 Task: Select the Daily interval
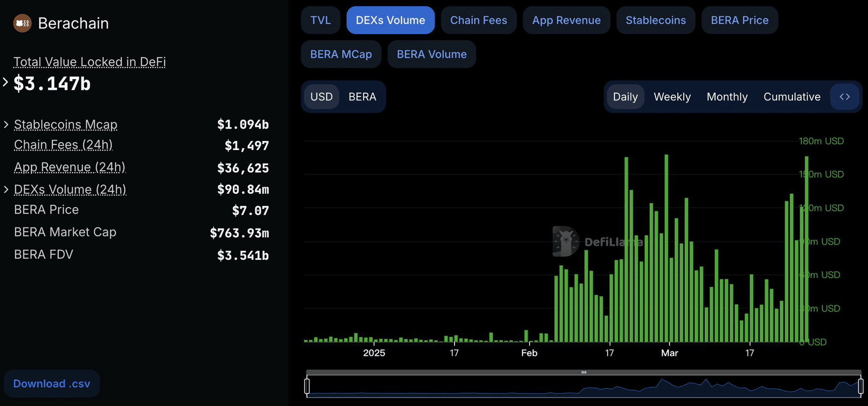coord(625,97)
